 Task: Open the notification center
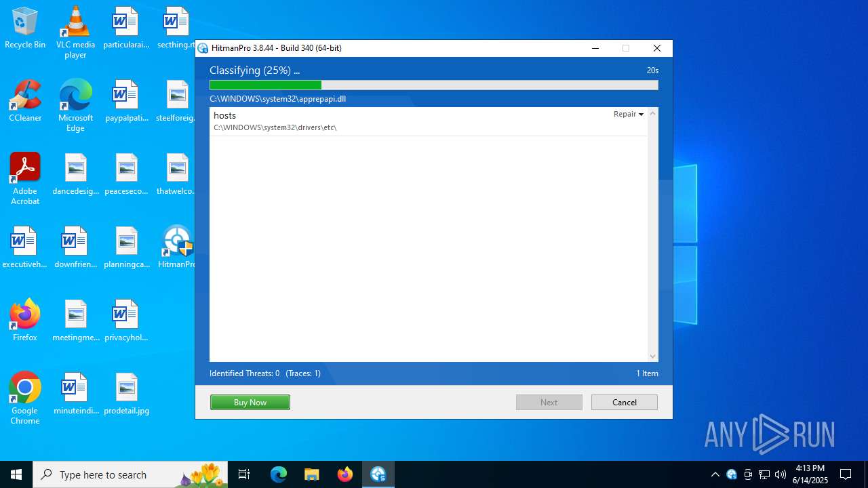point(846,474)
